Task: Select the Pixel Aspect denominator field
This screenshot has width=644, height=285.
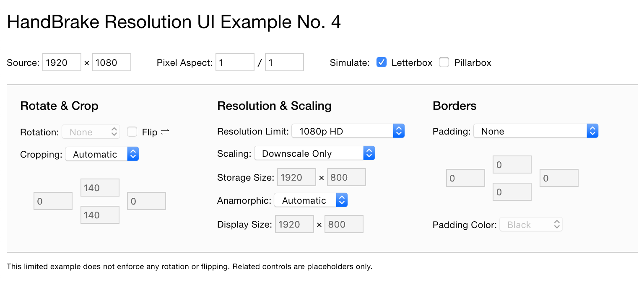Action: coord(284,62)
